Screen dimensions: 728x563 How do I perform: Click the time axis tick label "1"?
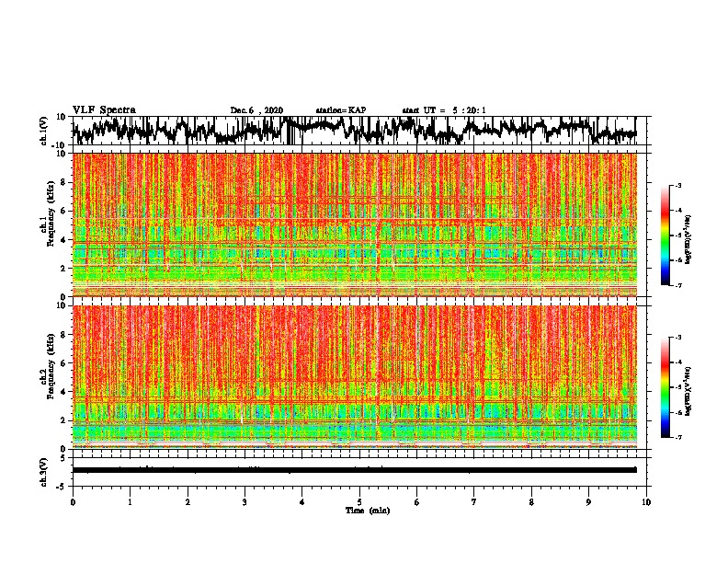[131, 502]
